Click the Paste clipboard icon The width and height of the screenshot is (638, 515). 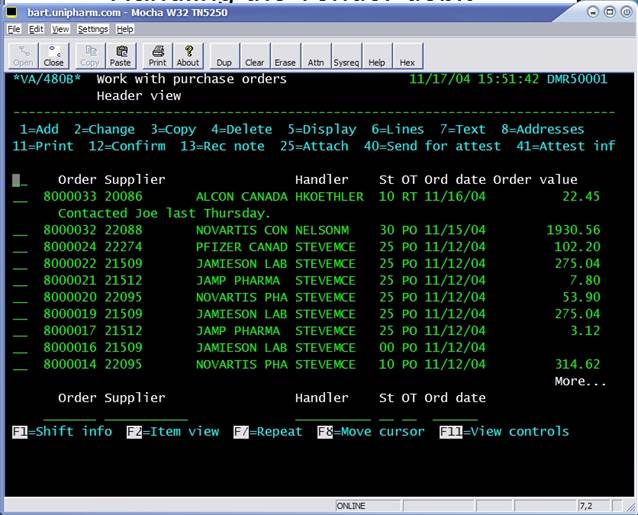click(x=120, y=56)
